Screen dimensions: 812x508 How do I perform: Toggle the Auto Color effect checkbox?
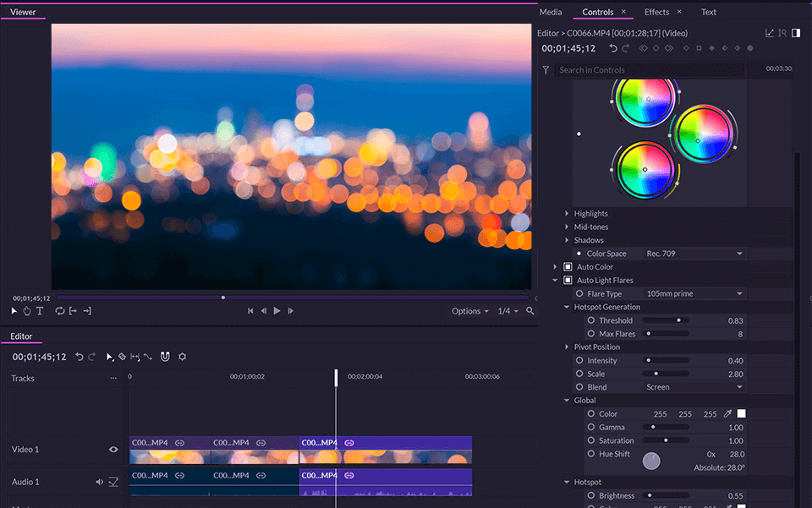point(568,267)
